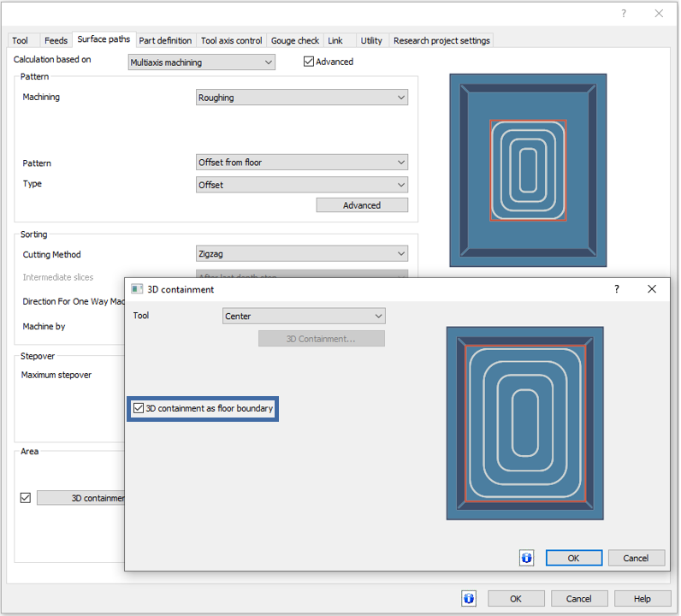
Task: Open the Tool axis control tab
Action: [x=232, y=40]
